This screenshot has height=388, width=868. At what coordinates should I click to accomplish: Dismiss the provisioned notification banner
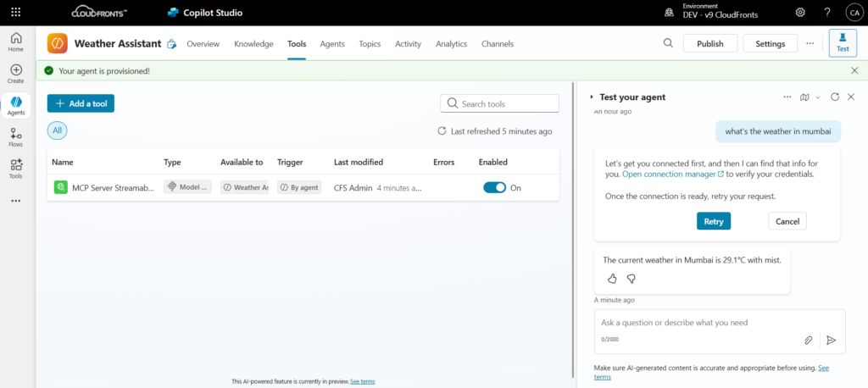(854, 70)
